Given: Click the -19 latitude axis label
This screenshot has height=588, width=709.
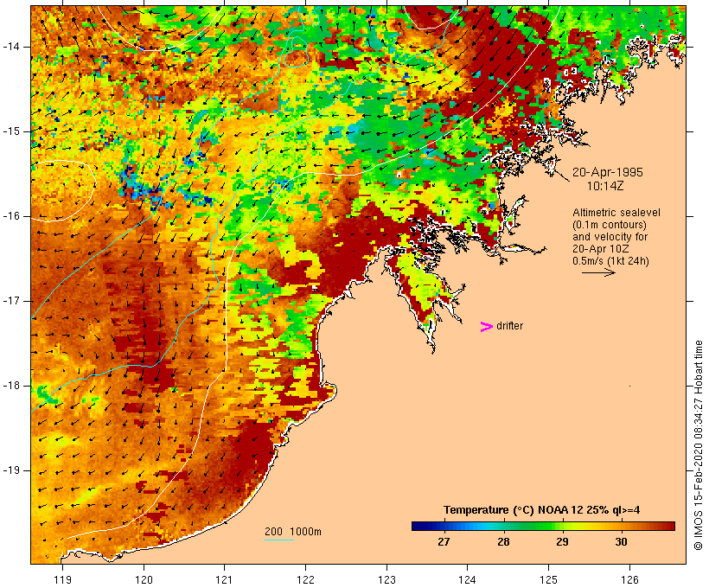Looking at the screenshot, I should coord(11,470).
